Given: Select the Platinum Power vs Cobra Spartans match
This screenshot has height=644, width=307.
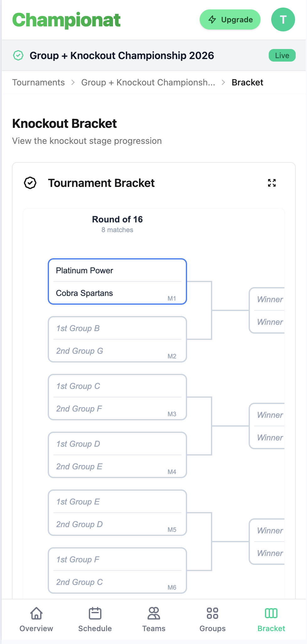Looking at the screenshot, I should (117, 281).
